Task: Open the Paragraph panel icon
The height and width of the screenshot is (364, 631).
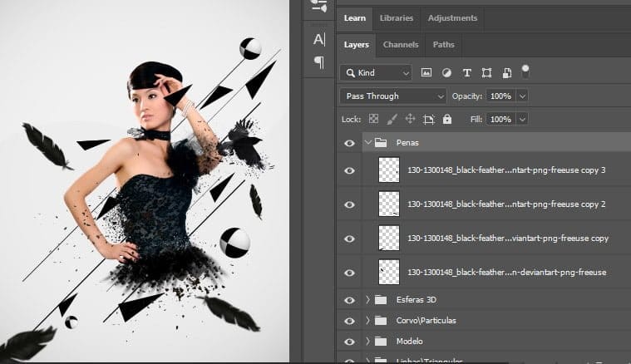Action: [x=319, y=62]
